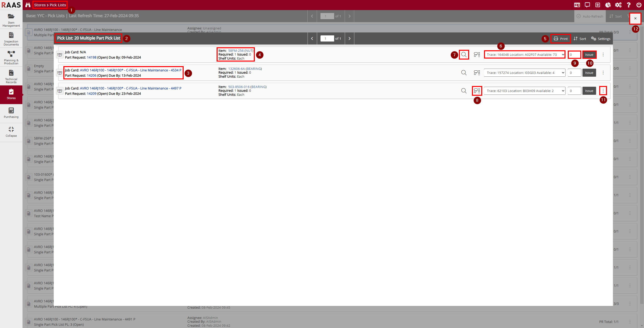This screenshot has width=644, height=328.
Task: Toggle Auto-Refresh on the pick lists bar
Action: point(590,16)
